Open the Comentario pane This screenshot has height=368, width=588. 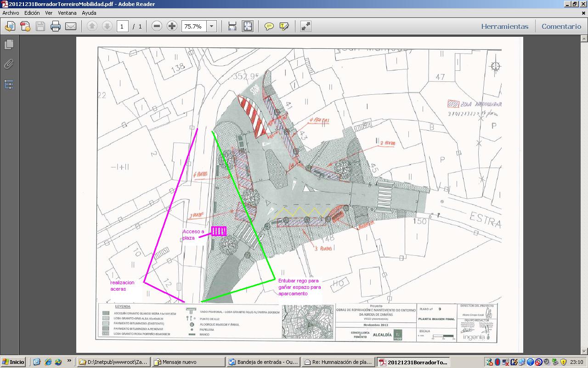pyautogui.click(x=561, y=26)
